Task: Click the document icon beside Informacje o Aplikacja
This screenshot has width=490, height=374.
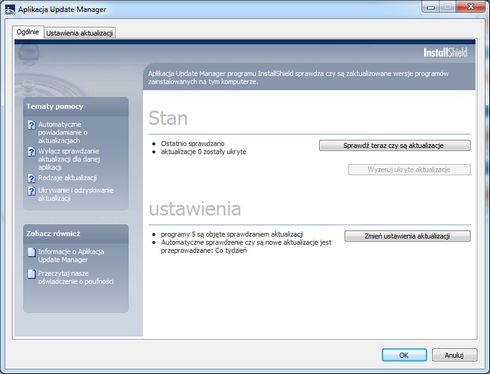Action: click(31, 252)
